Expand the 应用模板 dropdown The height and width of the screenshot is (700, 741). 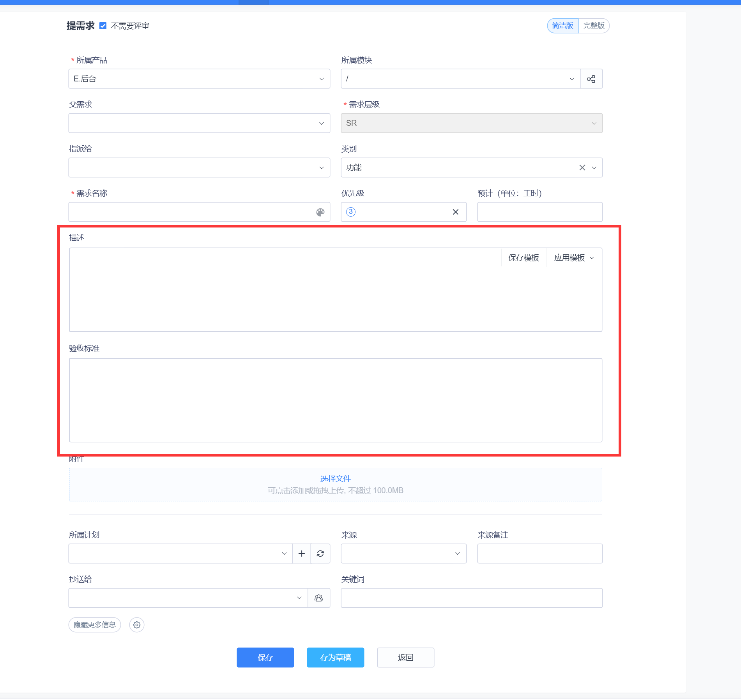[574, 258]
